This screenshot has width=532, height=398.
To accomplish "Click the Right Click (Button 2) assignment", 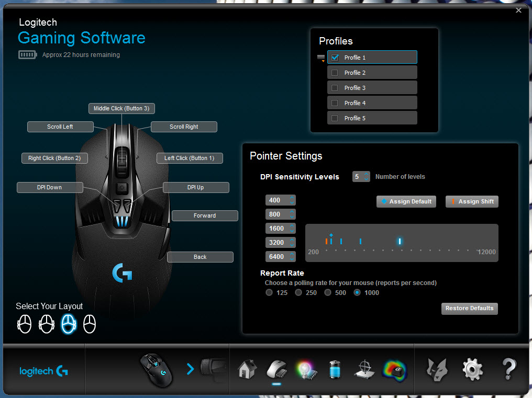I will pos(54,158).
